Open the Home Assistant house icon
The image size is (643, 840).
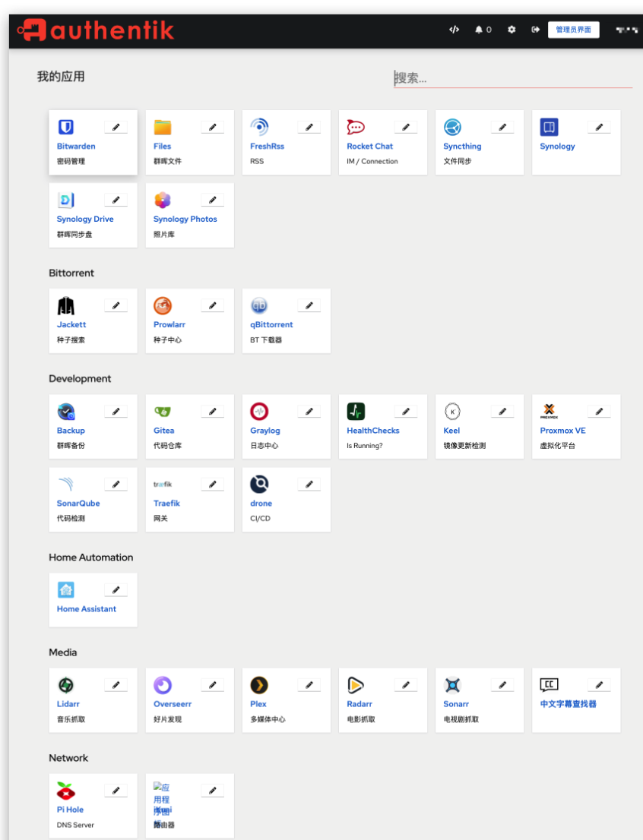(x=66, y=590)
